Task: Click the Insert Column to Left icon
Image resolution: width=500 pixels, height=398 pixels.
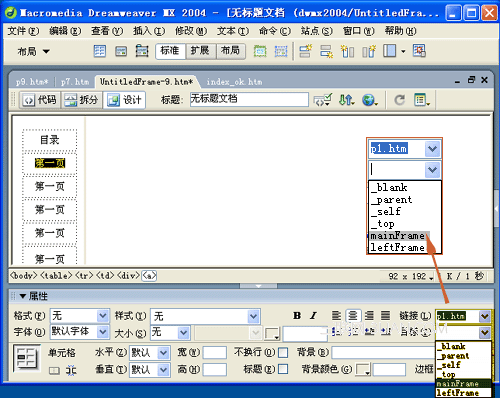Action: click(x=347, y=51)
